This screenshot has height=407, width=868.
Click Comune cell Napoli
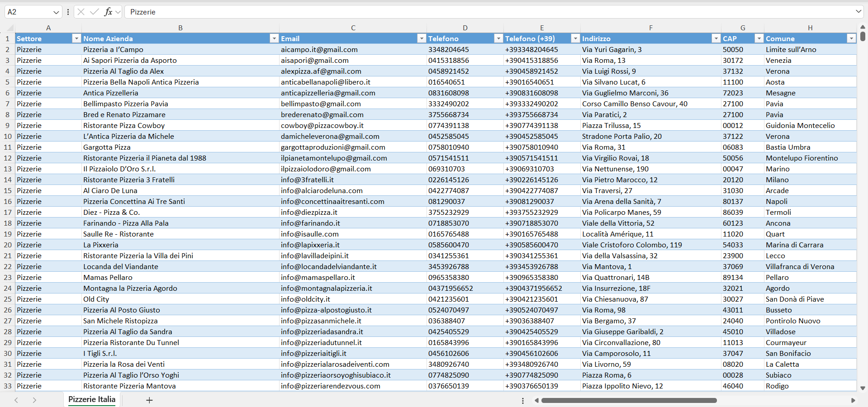click(810, 201)
